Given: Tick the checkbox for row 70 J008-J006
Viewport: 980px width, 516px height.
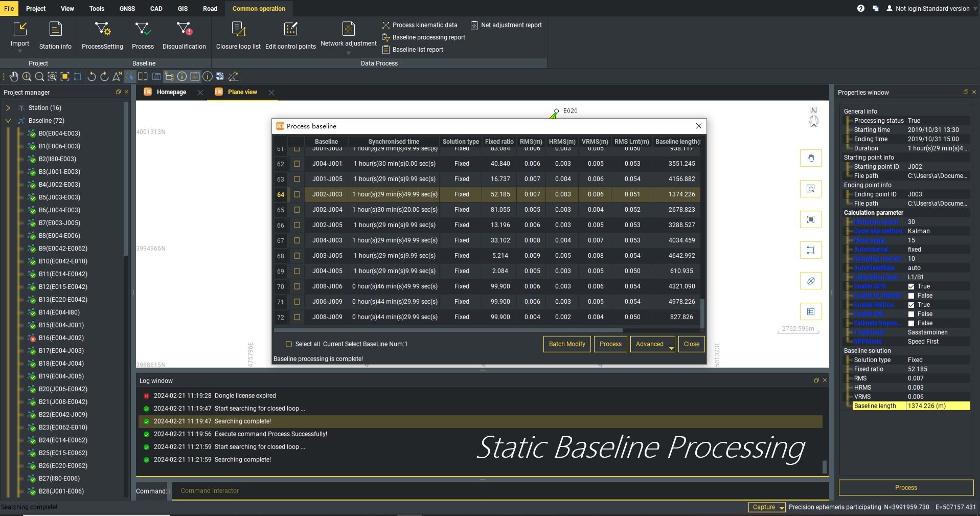Looking at the screenshot, I should [297, 286].
